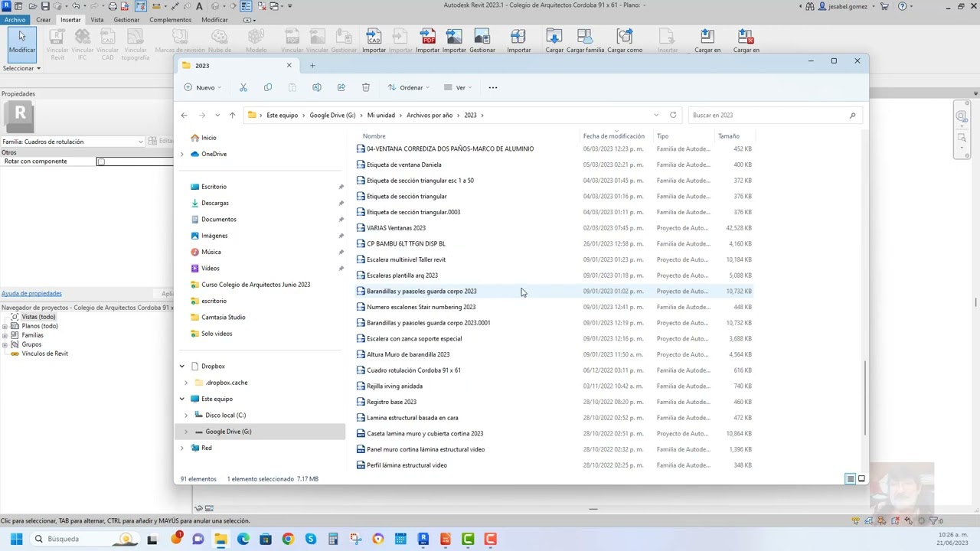
Task: Click the Delete trash icon in Explorer
Action: point(366,87)
